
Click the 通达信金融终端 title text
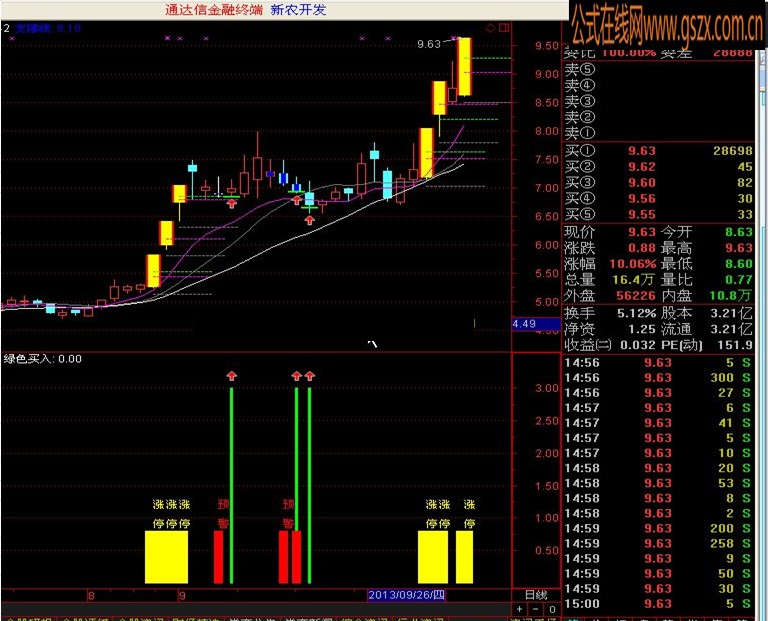pyautogui.click(x=214, y=9)
